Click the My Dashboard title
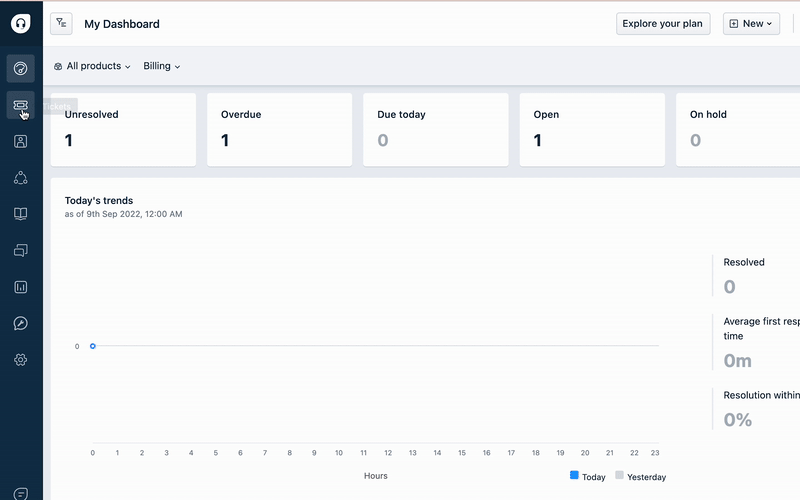800x500 pixels. pyautogui.click(x=122, y=24)
